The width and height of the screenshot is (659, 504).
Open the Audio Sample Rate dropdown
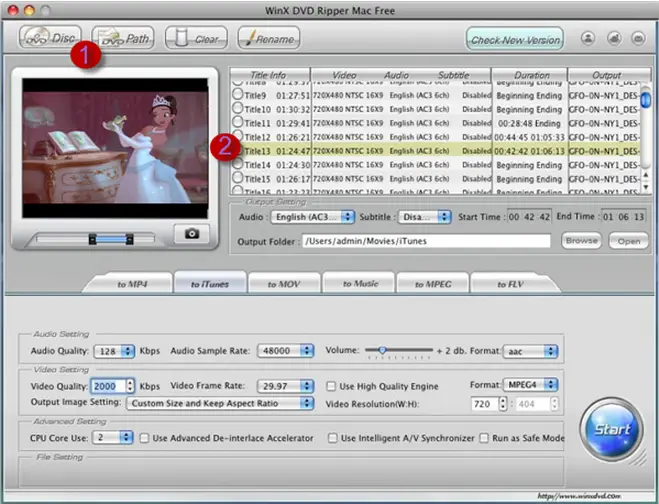pyautogui.click(x=285, y=351)
